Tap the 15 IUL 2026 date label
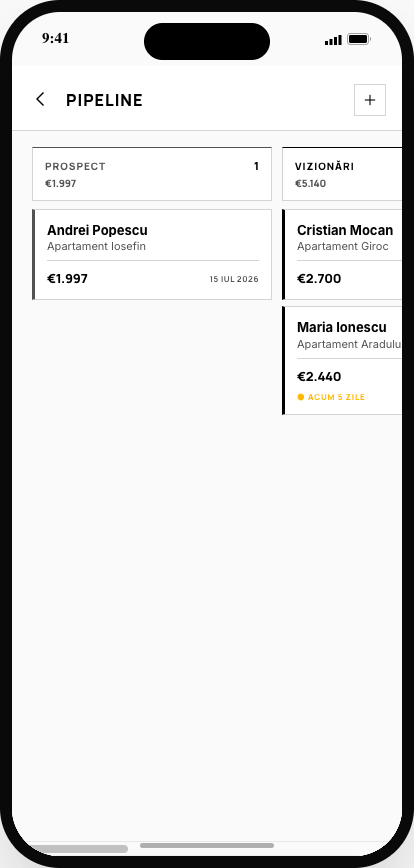The height and width of the screenshot is (868, 414). pos(234,280)
